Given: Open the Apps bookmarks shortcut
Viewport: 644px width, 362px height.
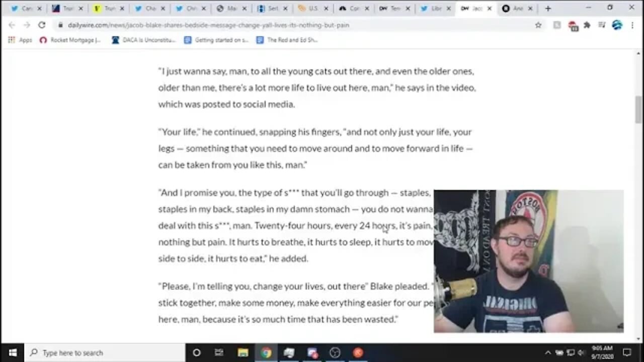Looking at the screenshot, I should pos(20,40).
